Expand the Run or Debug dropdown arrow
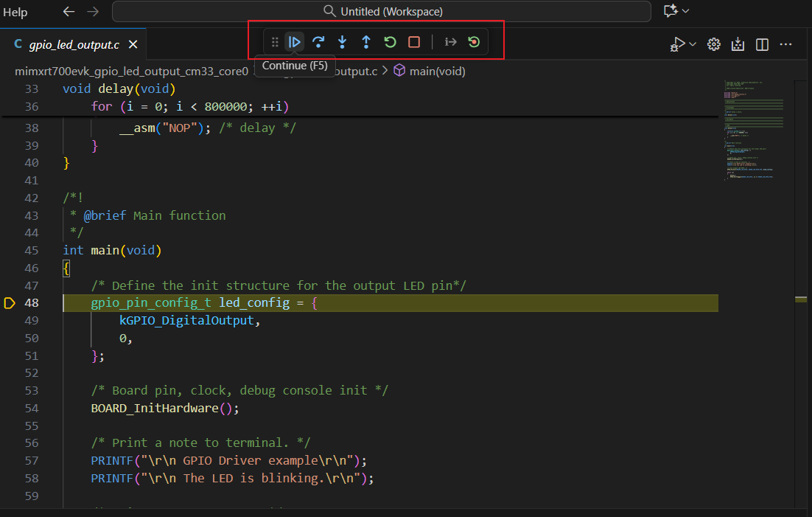Viewport: 812px width, 517px height. (693, 45)
